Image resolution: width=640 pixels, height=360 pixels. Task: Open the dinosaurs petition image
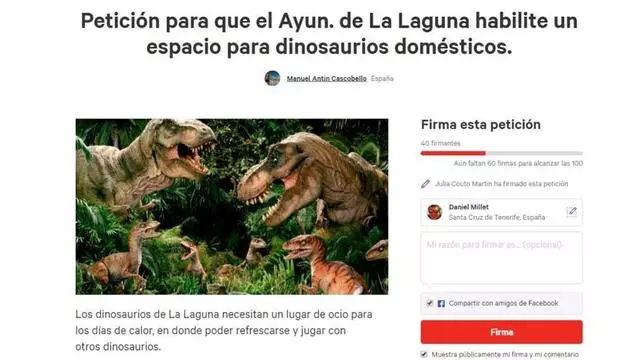(x=232, y=207)
